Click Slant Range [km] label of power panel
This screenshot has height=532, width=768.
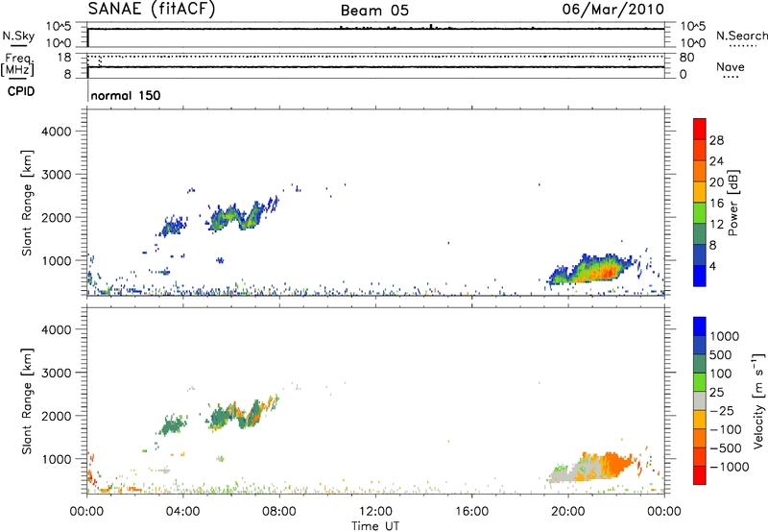pyautogui.click(x=27, y=203)
